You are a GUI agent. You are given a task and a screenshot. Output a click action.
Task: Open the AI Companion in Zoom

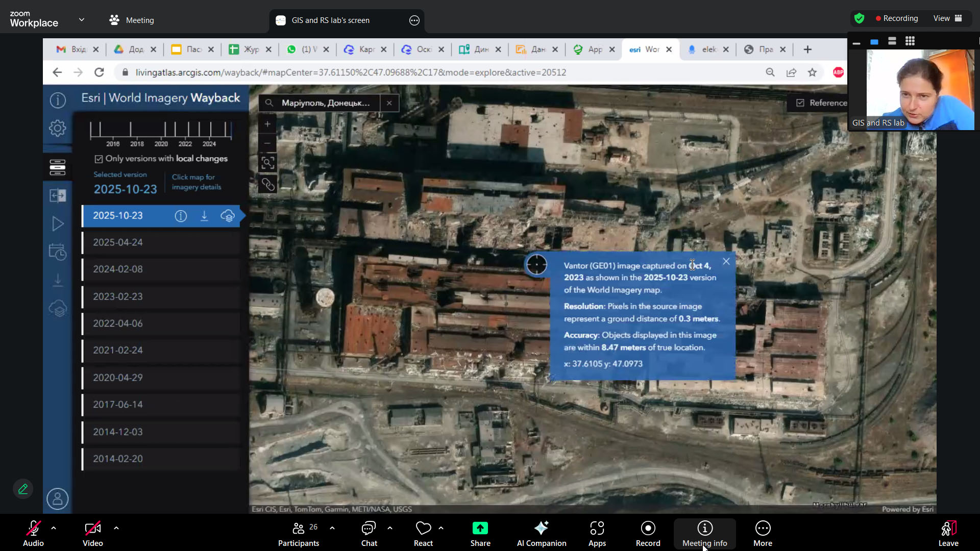pyautogui.click(x=541, y=533)
